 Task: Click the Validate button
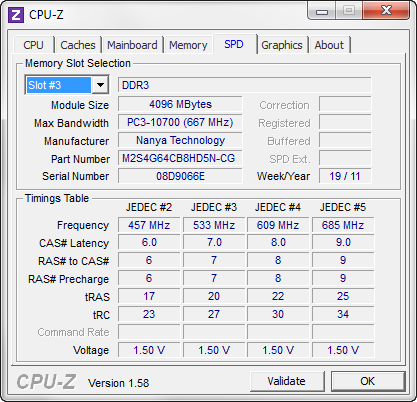287,381
